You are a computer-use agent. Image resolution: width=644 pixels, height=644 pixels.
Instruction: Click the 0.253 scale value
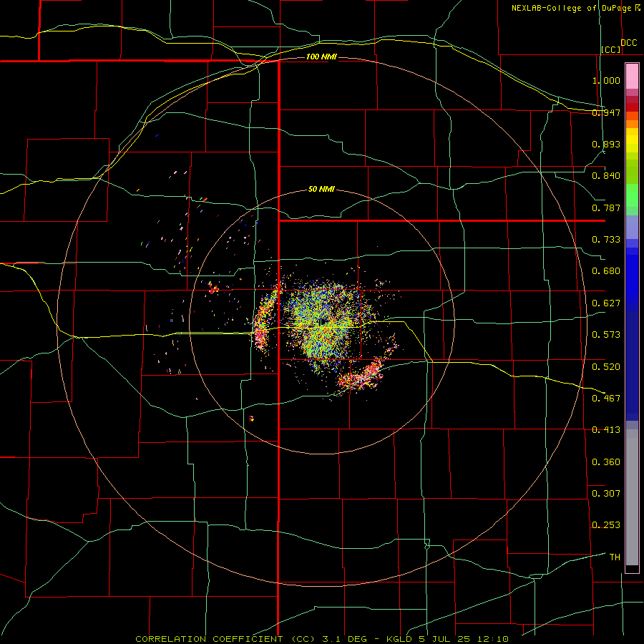(606, 525)
